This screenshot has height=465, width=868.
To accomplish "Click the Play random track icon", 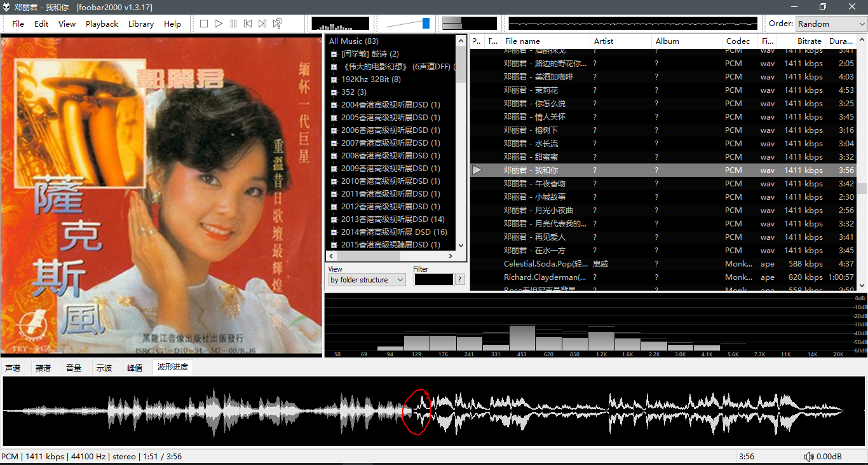I will (277, 24).
